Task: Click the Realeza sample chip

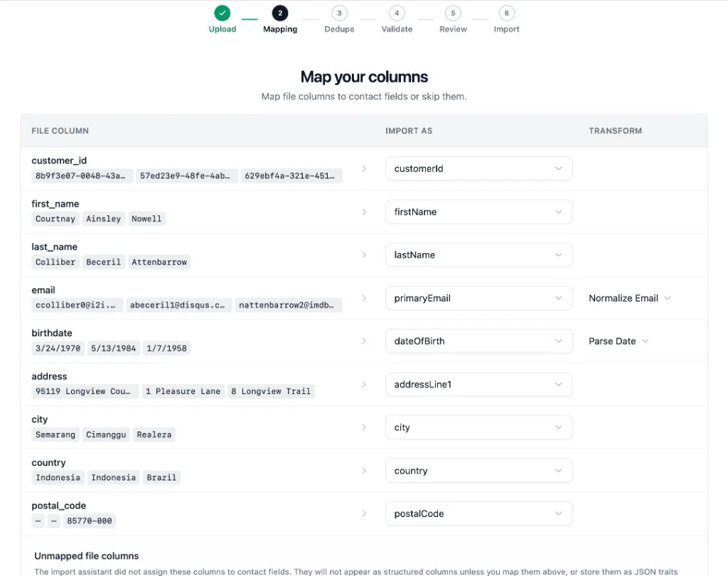Action: 154,434
